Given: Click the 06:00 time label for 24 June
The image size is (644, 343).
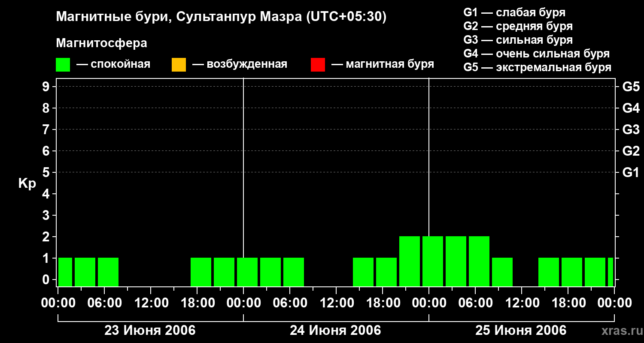Looking at the screenshot, I should click(289, 303).
